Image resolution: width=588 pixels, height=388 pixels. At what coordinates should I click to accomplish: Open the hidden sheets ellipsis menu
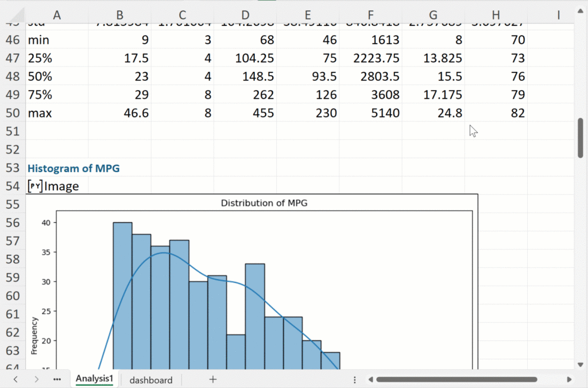coord(57,379)
